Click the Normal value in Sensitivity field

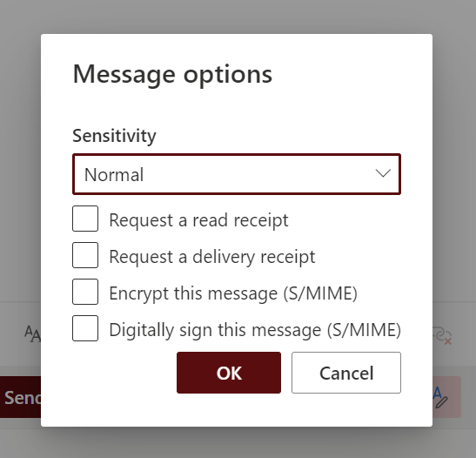click(x=114, y=175)
